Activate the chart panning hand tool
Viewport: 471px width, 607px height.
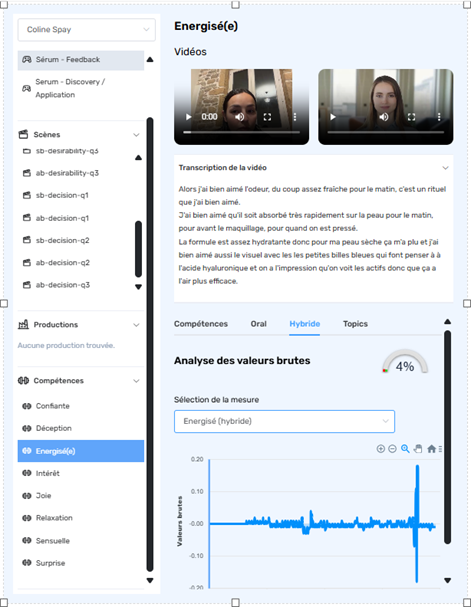pyautogui.click(x=418, y=449)
